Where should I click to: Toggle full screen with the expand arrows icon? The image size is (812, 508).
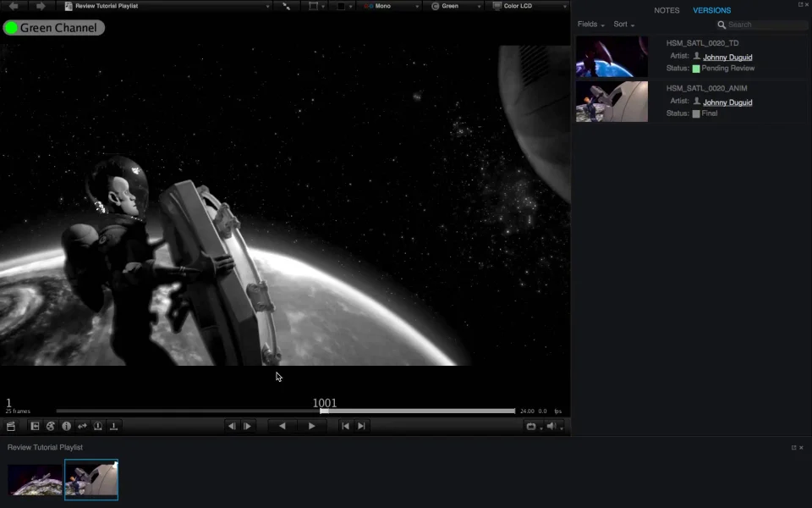click(x=286, y=6)
